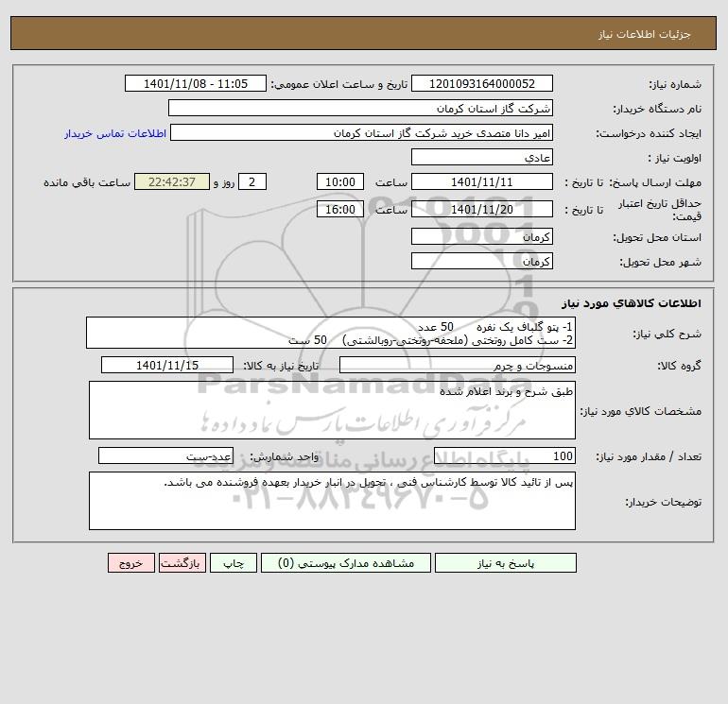The width and height of the screenshot is (728, 704).
Task: Open مشاهده مدارک پیوستی (0) button
Action: pos(346,563)
